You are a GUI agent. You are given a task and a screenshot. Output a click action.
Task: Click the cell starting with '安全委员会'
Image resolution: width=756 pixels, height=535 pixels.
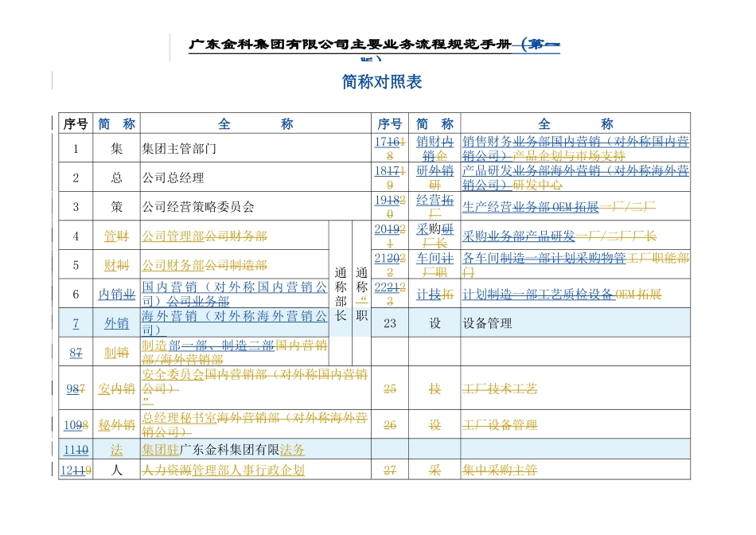[255, 388]
